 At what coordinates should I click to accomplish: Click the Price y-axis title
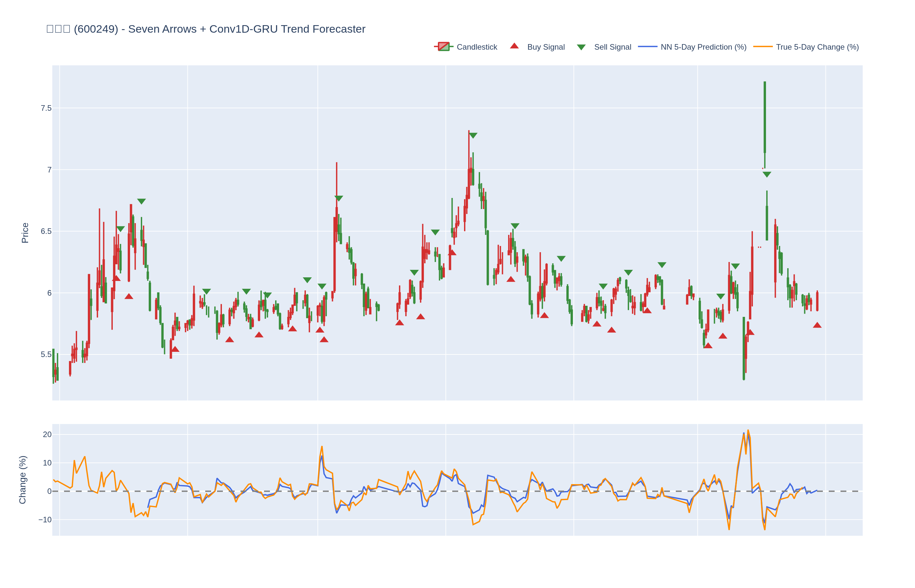(x=25, y=233)
